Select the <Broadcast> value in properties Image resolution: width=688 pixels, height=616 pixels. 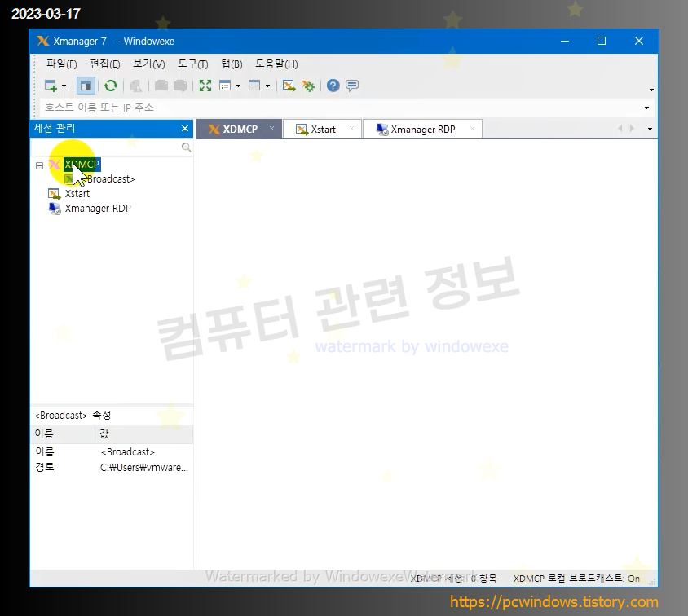[x=128, y=452]
